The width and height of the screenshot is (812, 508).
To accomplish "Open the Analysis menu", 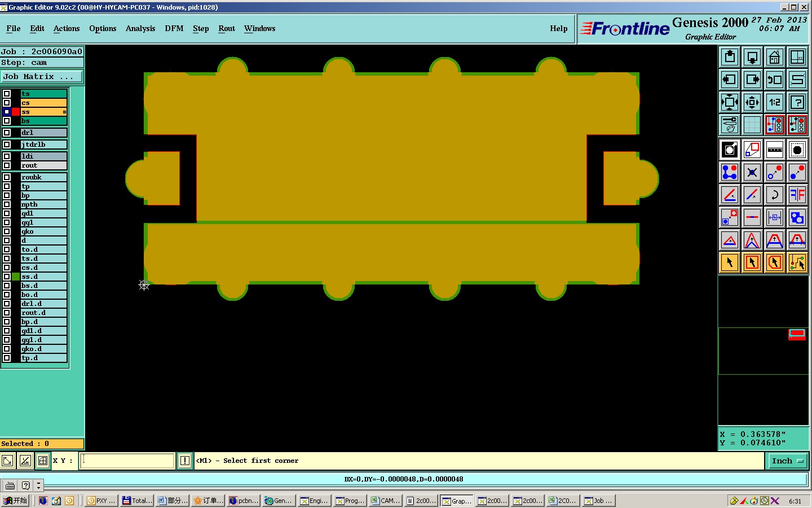I will click(140, 28).
